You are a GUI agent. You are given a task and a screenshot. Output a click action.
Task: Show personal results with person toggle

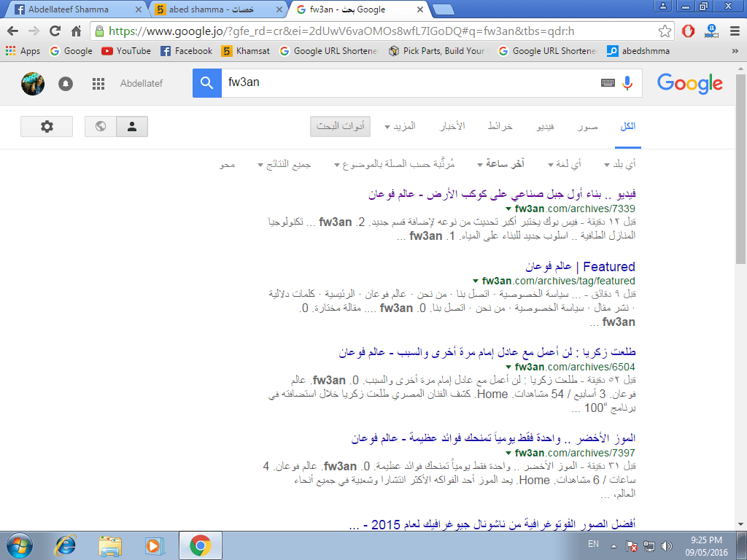point(132,127)
